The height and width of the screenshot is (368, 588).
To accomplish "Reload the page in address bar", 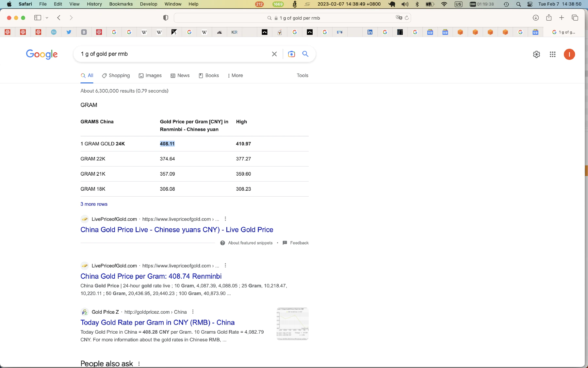I will click(x=407, y=18).
